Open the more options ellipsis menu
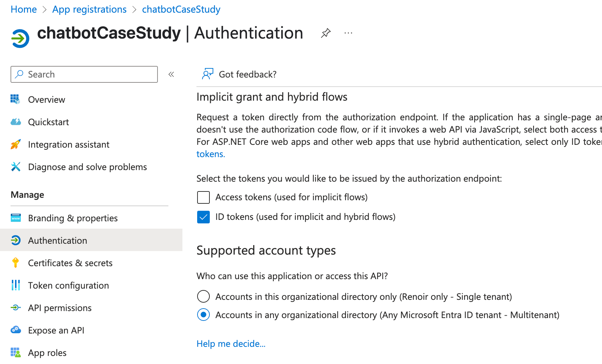602x364 pixels. 348,33
